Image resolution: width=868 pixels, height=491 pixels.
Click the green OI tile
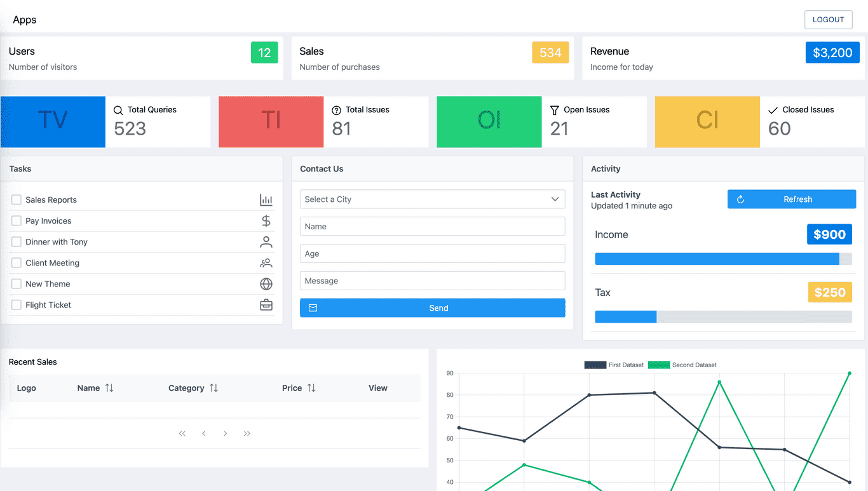(489, 122)
